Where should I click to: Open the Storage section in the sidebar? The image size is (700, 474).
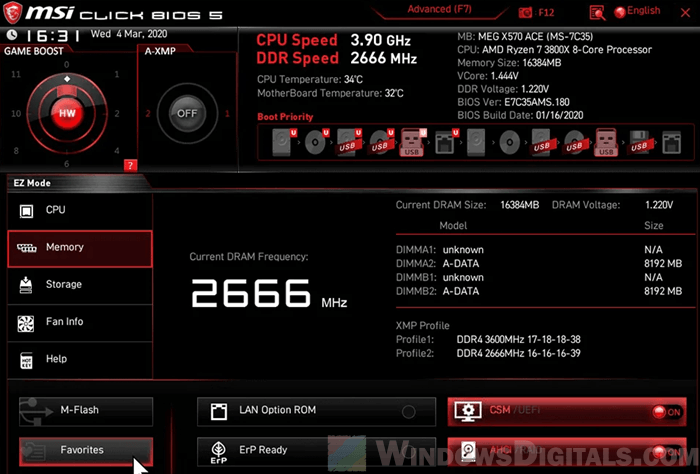click(80, 284)
